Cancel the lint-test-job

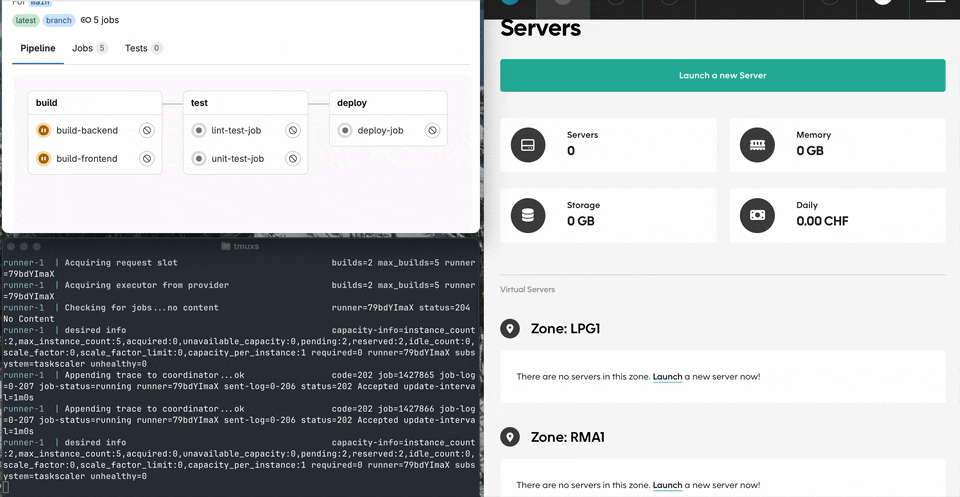point(293,130)
